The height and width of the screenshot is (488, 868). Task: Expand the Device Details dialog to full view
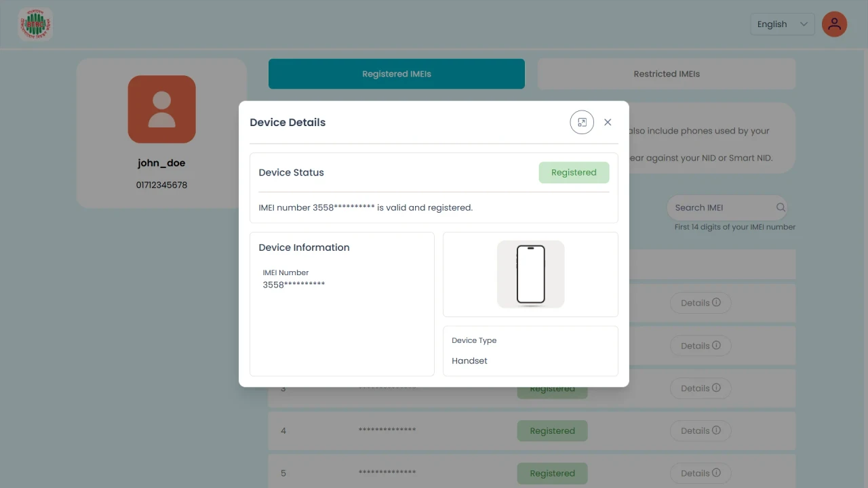[x=582, y=122]
